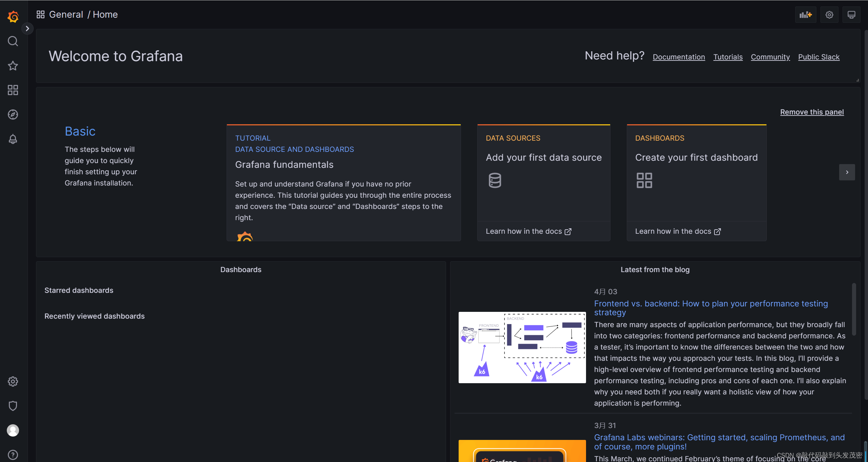This screenshot has height=462, width=868.
Task: Click the orange Grafana webinar thumbnail
Action: tap(522, 451)
